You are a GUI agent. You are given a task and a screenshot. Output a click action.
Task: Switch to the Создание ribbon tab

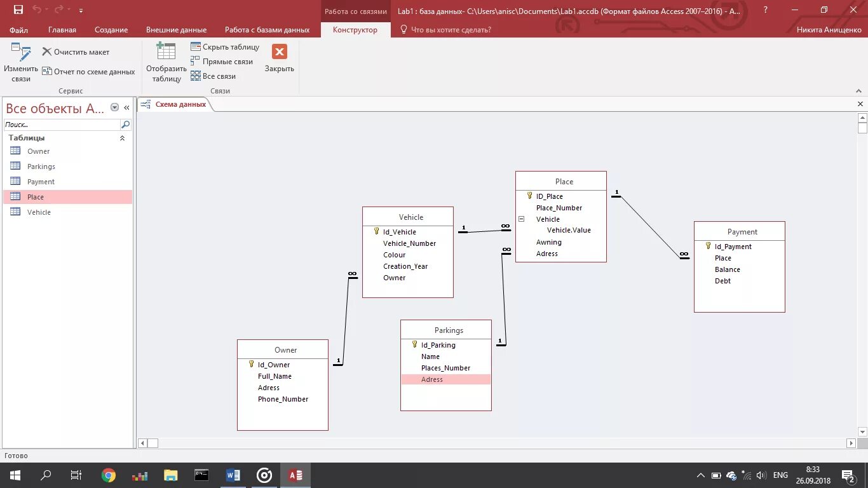coord(111,30)
